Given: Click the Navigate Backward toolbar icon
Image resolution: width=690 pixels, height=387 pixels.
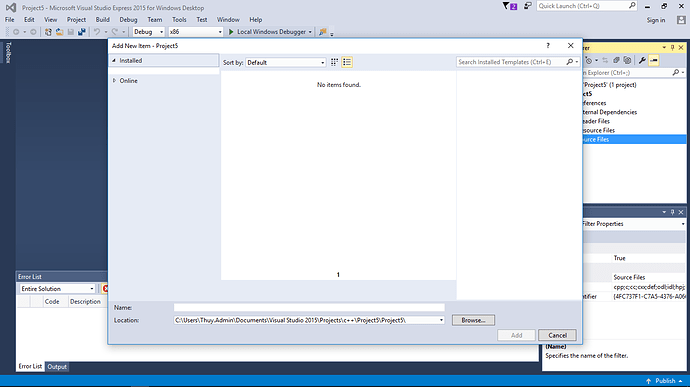Looking at the screenshot, I should (x=16, y=32).
